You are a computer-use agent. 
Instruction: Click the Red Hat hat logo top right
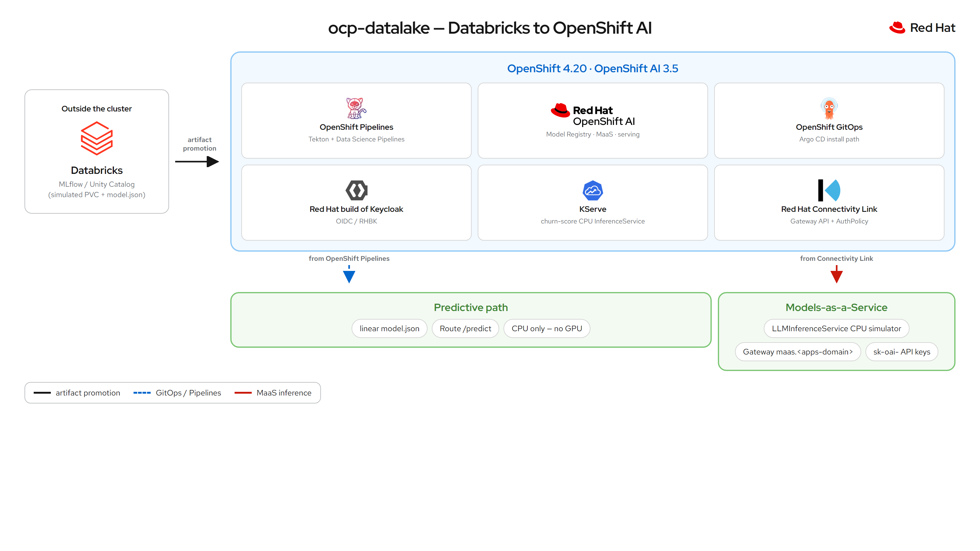[x=897, y=27]
